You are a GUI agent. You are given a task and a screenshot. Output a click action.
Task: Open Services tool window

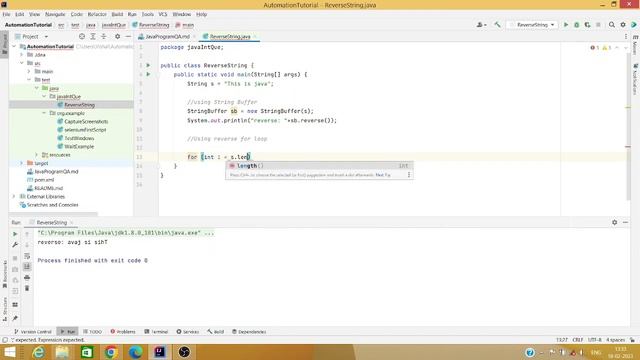tap(187, 332)
